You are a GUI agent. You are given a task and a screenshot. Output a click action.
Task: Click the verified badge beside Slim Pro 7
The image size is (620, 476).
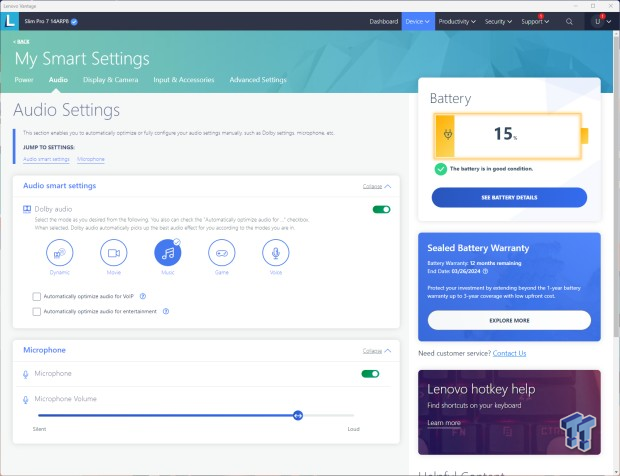coord(74,22)
